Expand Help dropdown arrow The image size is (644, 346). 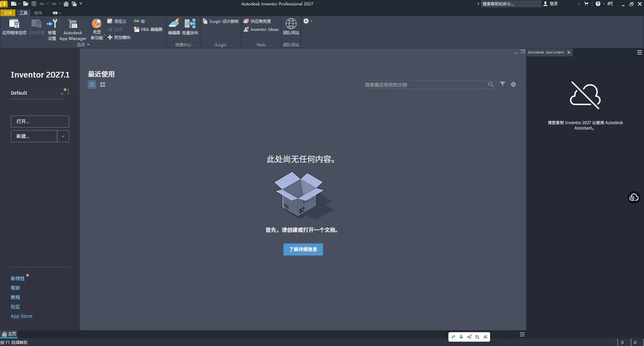click(x=604, y=4)
